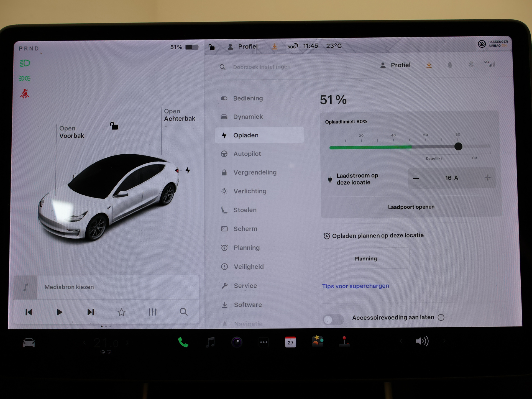This screenshot has width=532, height=399.
Task: Tap the notification bell icon
Action: coord(450,65)
